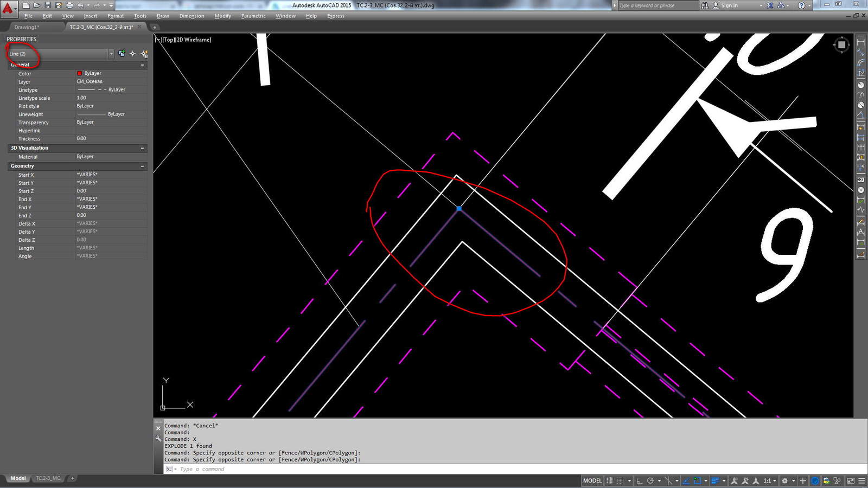The image size is (868, 488).
Task: Click the Linear dimension tool in right toolbar
Action: click(x=860, y=42)
